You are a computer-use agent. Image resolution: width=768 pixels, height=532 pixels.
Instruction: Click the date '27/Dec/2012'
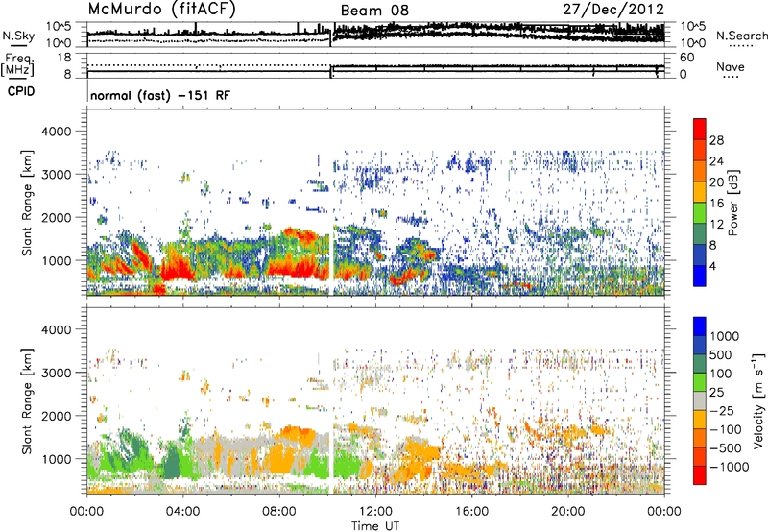pos(613,10)
